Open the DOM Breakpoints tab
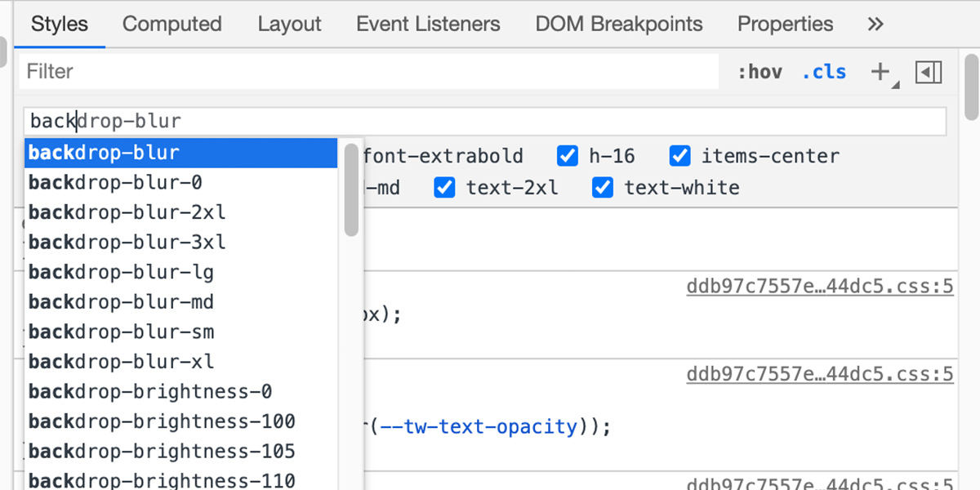The width and height of the screenshot is (980, 490). 619,24
